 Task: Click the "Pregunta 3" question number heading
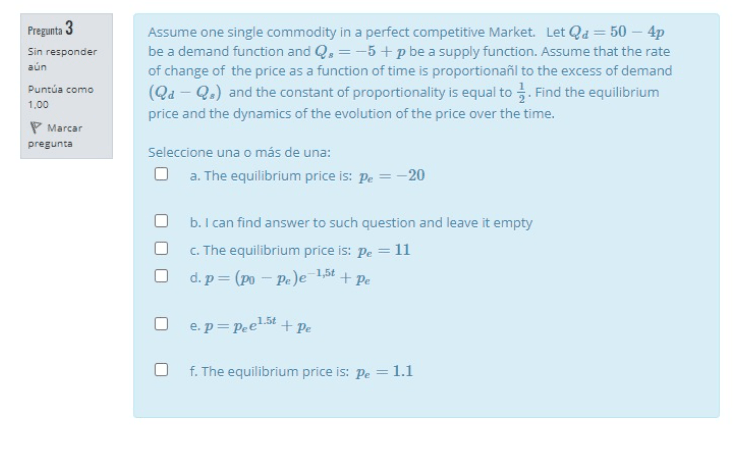50,28
